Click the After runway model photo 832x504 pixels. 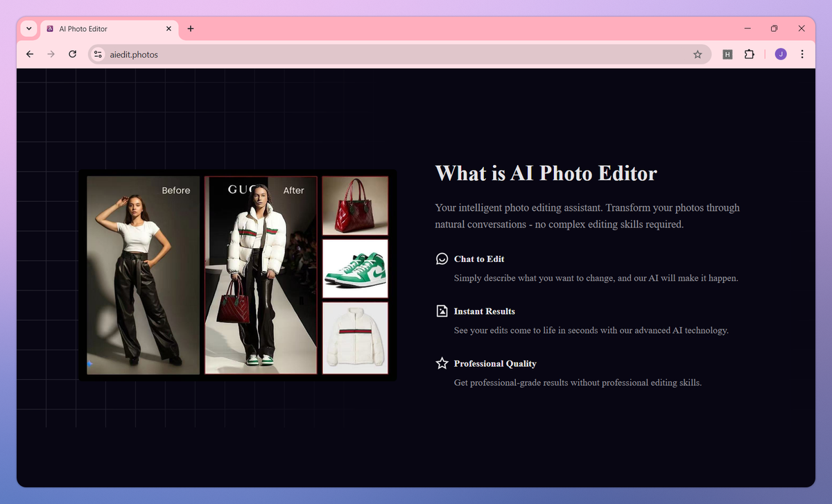point(261,275)
